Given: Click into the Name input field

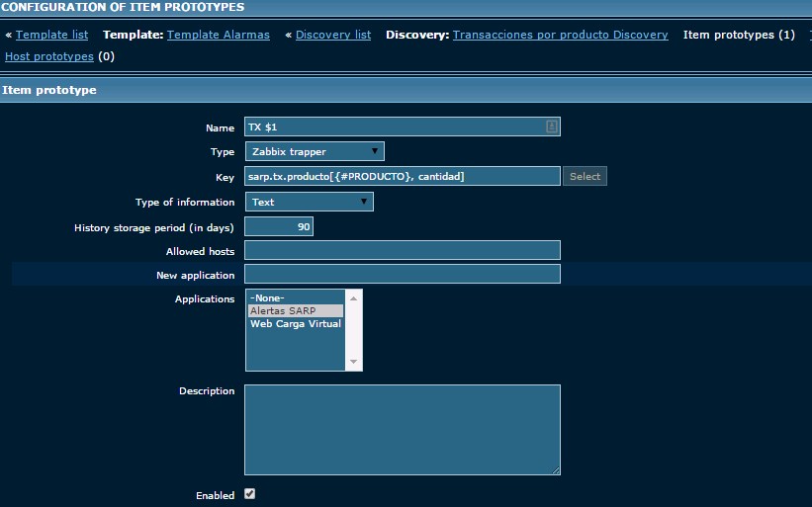Looking at the screenshot, I should coord(403,127).
